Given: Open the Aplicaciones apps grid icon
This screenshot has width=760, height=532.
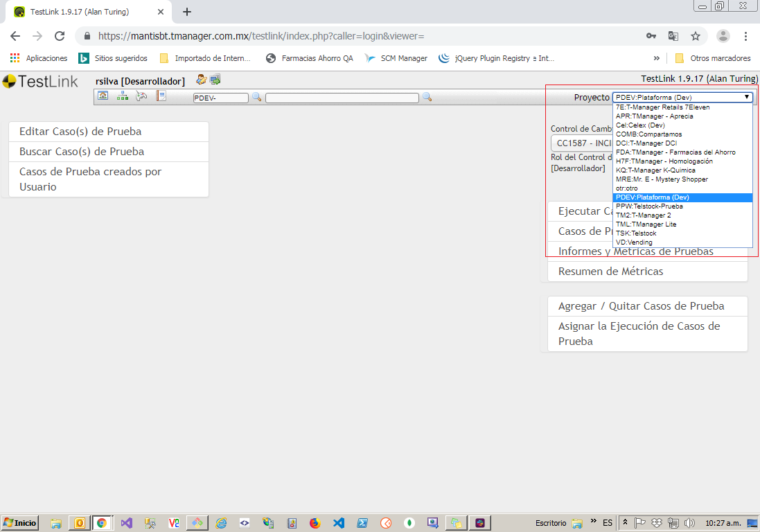Looking at the screenshot, I should point(15,58).
